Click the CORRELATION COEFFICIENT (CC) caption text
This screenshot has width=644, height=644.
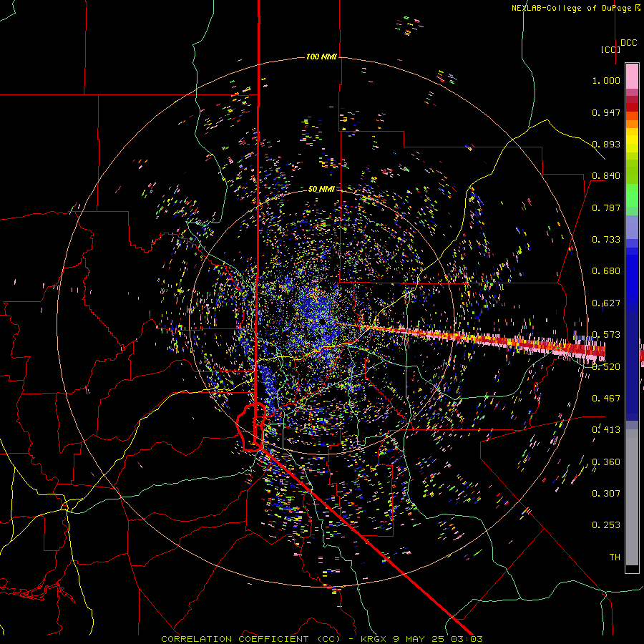(250, 639)
